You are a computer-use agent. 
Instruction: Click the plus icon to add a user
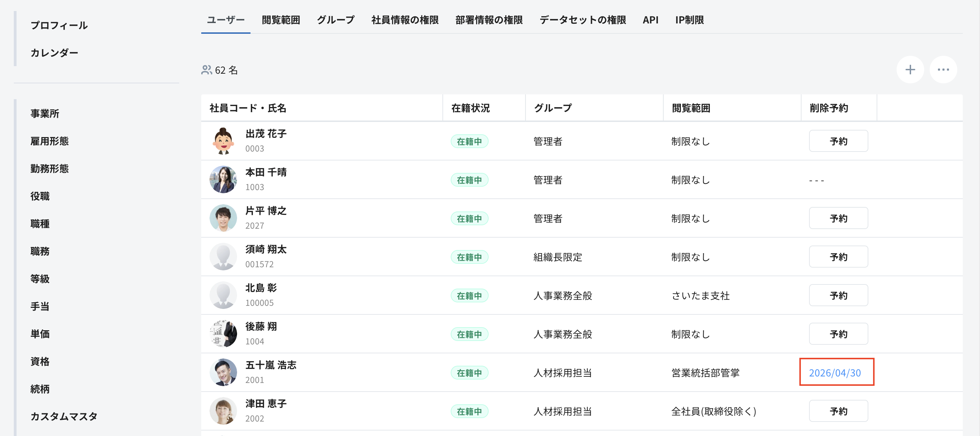[x=910, y=70]
